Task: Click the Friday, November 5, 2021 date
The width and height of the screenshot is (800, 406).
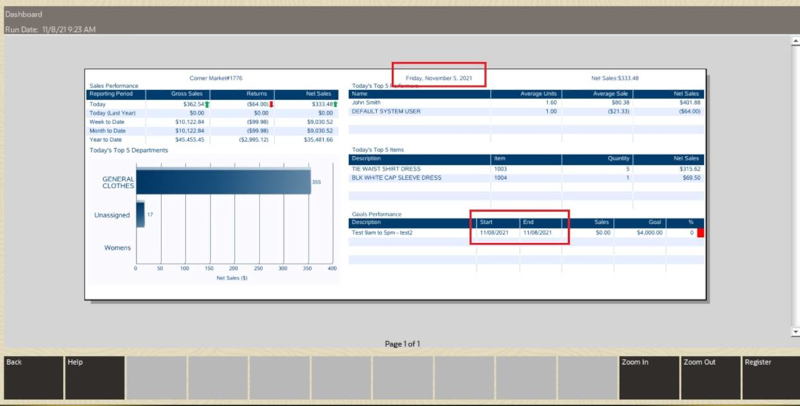Action: [x=439, y=79]
